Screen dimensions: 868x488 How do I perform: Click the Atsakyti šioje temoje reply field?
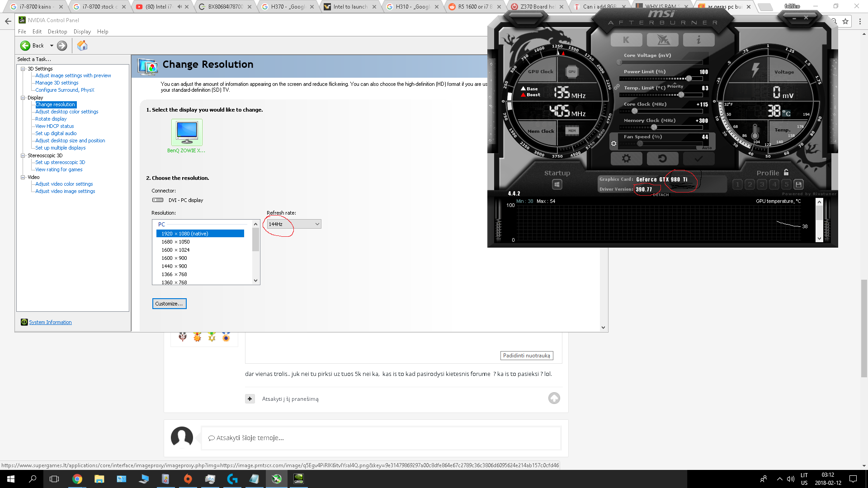(381, 438)
